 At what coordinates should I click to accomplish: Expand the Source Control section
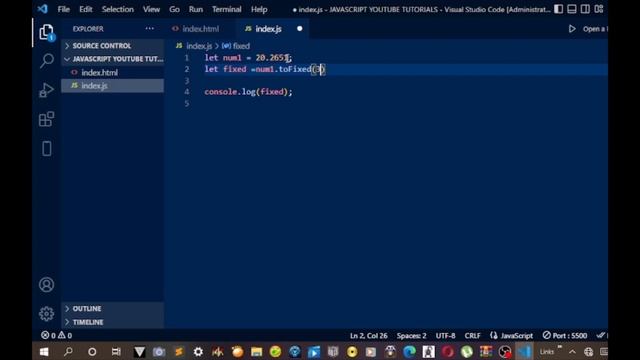113,46
